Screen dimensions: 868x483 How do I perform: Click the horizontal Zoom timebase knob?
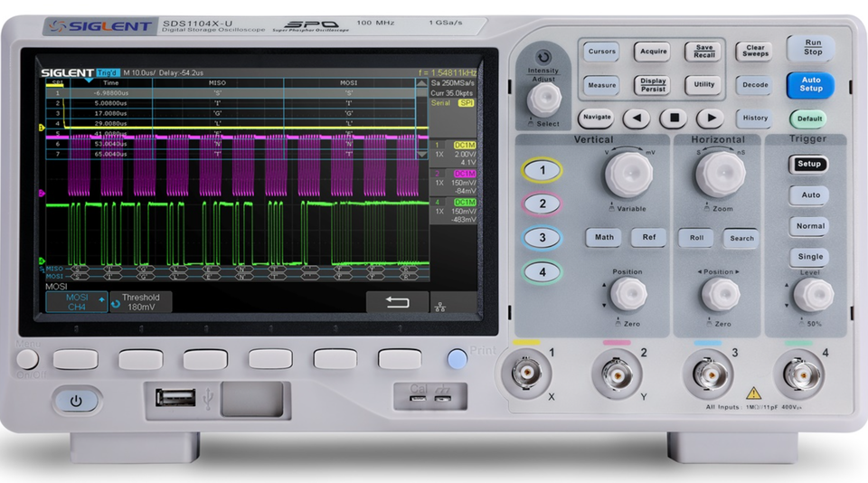(x=721, y=175)
